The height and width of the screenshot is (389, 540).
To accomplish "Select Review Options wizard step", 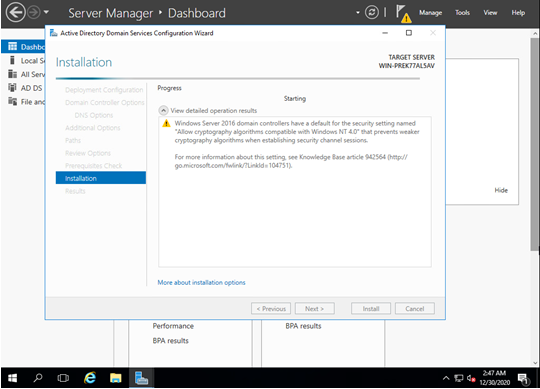I will 88,153.
